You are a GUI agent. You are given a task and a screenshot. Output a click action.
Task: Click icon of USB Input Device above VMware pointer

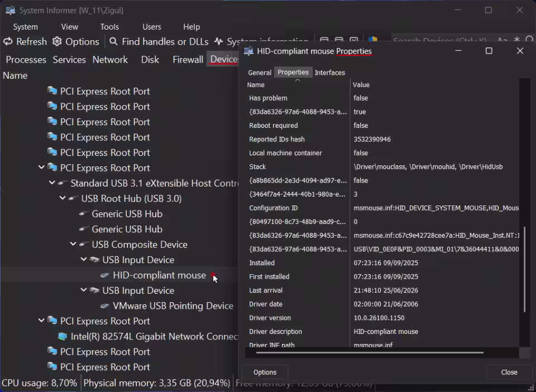click(x=94, y=290)
